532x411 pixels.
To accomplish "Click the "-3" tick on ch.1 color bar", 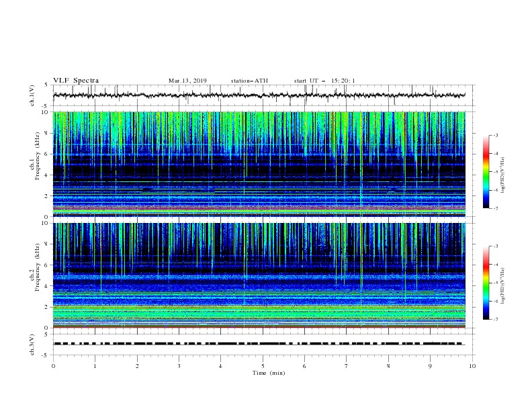I will [495, 135].
